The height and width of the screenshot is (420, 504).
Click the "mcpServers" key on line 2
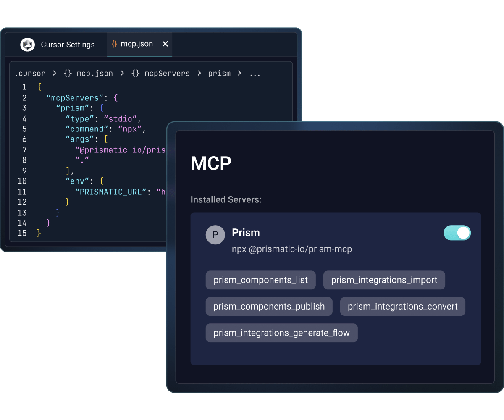(x=75, y=98)
